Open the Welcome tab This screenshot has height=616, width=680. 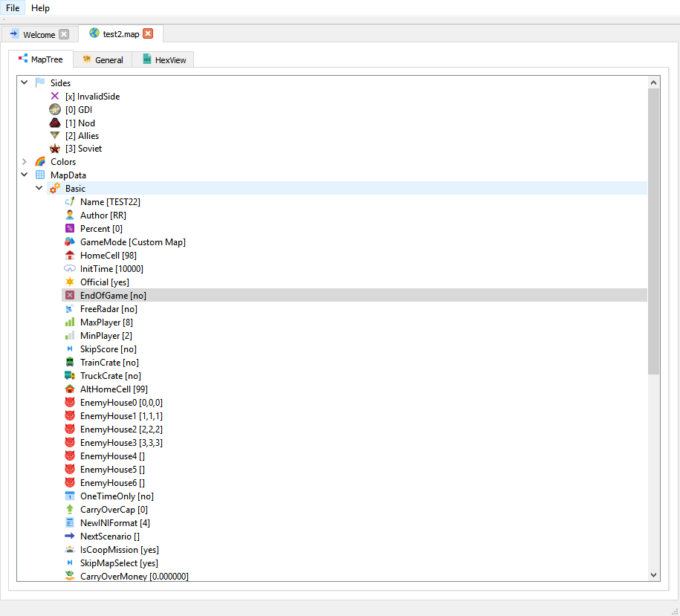pos(39,33)
